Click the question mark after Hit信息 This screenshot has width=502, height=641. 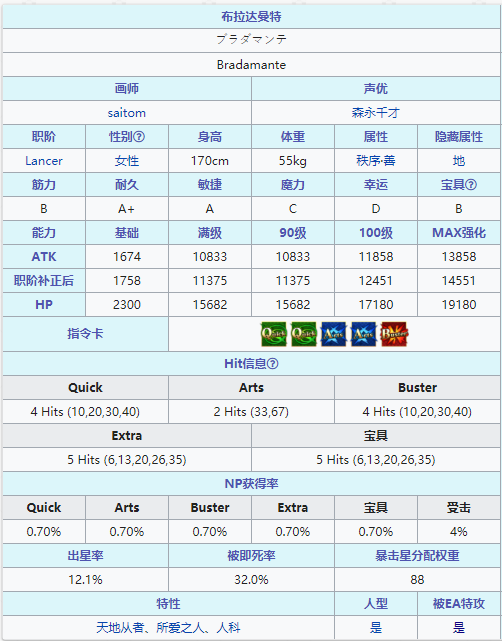[273, 363]
